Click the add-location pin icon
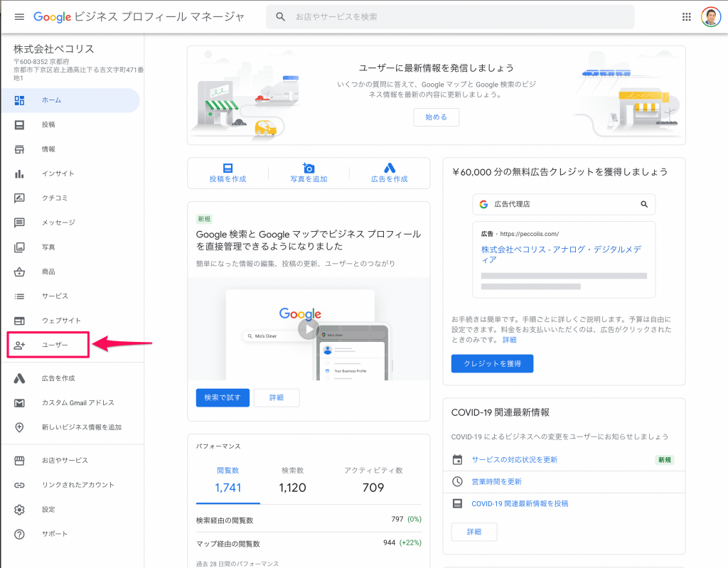The image size is (728, 568). click(x=19, y=427)
